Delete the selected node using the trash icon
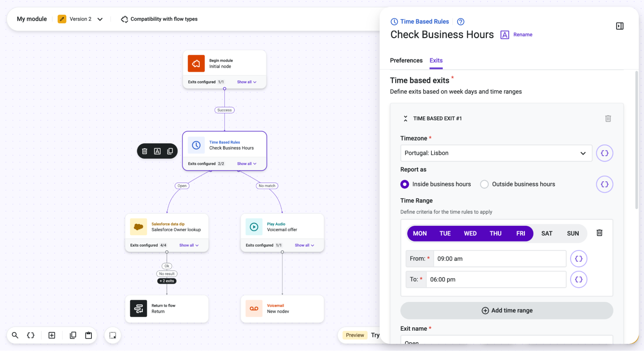This screenshot has height=351, width=644. pos(145,151)
